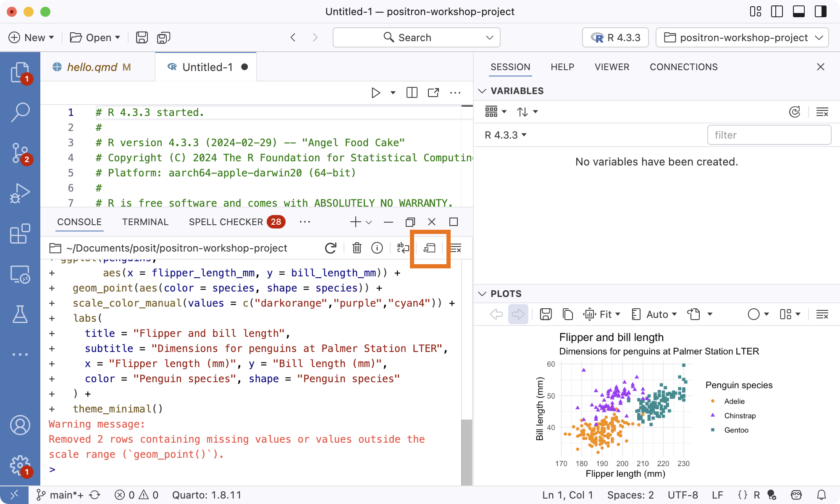Delete all variables in the pane
The height and width of the screenshot is (504, 840).
coord(822,112)
